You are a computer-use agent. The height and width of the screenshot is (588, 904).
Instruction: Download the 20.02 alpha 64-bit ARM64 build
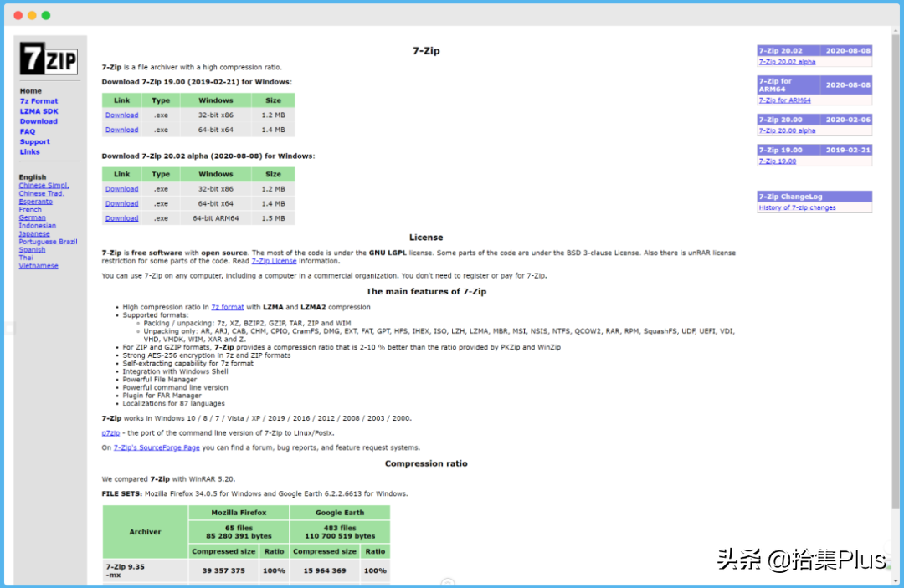(x=121, y=218)
